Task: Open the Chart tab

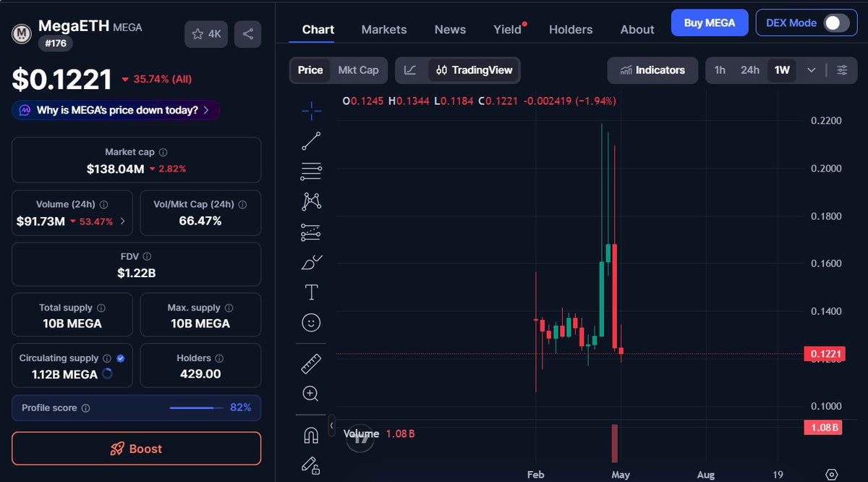Action: click(x=318, y=30)
